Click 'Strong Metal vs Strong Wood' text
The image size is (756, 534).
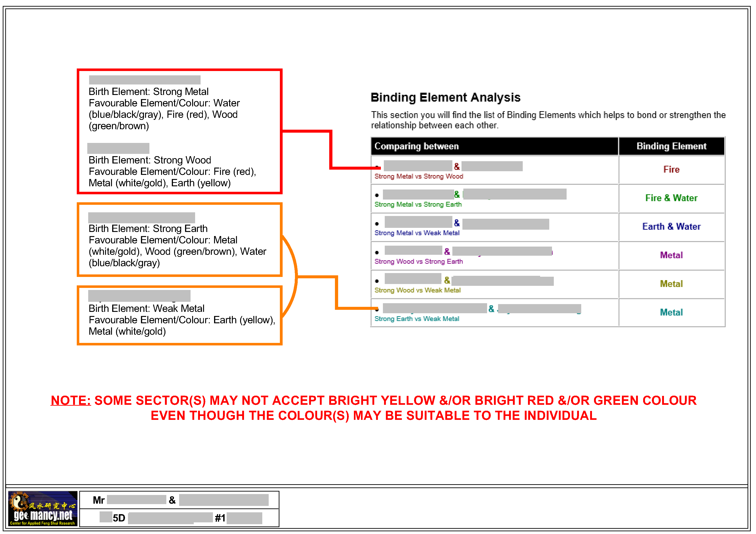[419, 177]
